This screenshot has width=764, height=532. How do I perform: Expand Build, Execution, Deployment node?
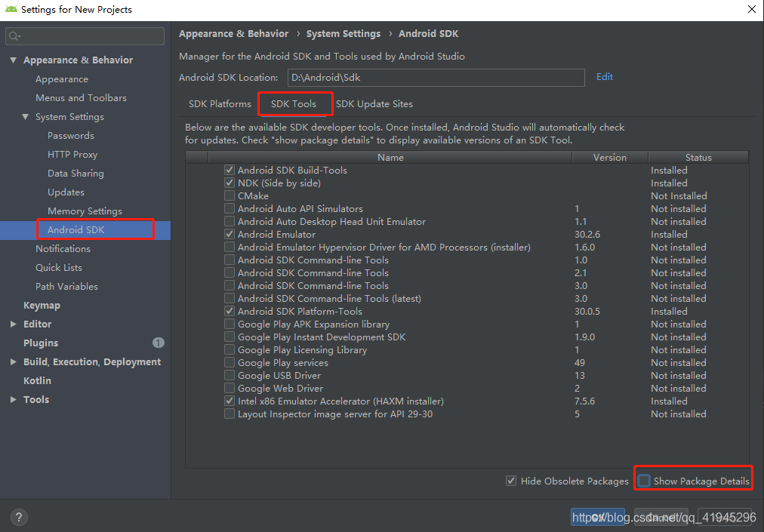(x=13, y=361)
